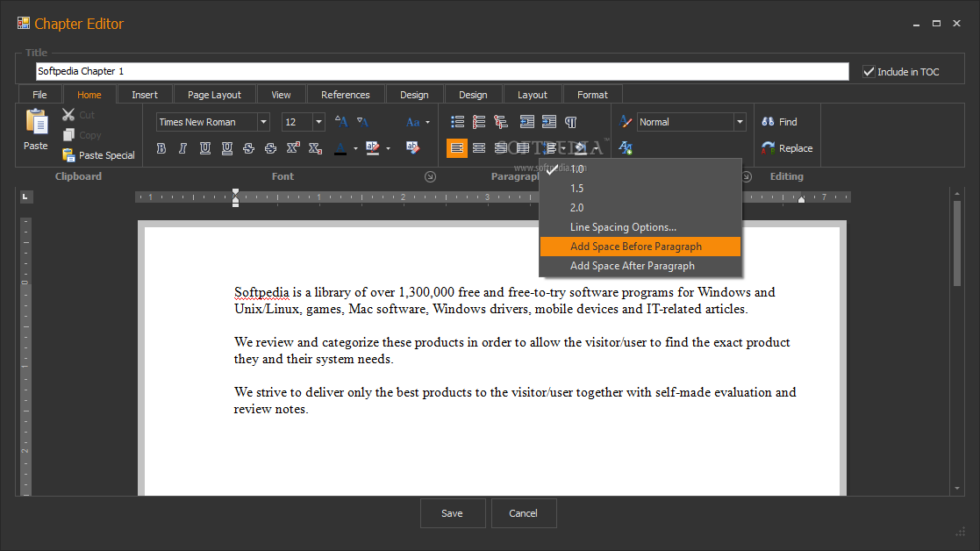
Task: Switch to the Insert tab
Action: 145,95
